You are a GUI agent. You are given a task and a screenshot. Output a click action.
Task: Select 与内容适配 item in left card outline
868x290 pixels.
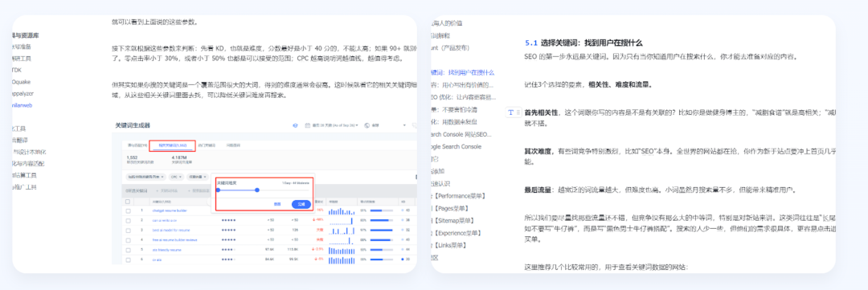[x=27, y=164]
